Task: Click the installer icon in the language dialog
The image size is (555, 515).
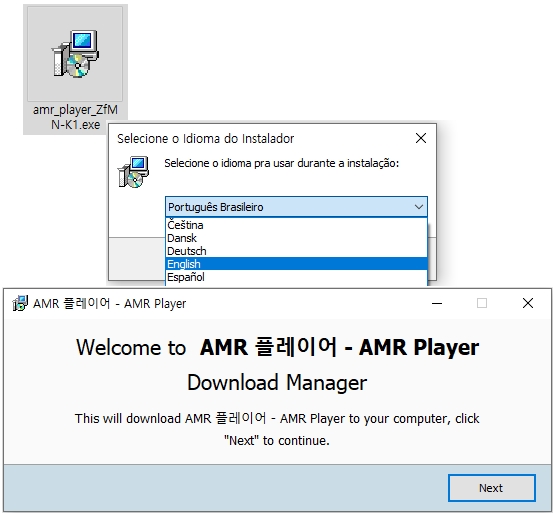Action: (133, 172)
